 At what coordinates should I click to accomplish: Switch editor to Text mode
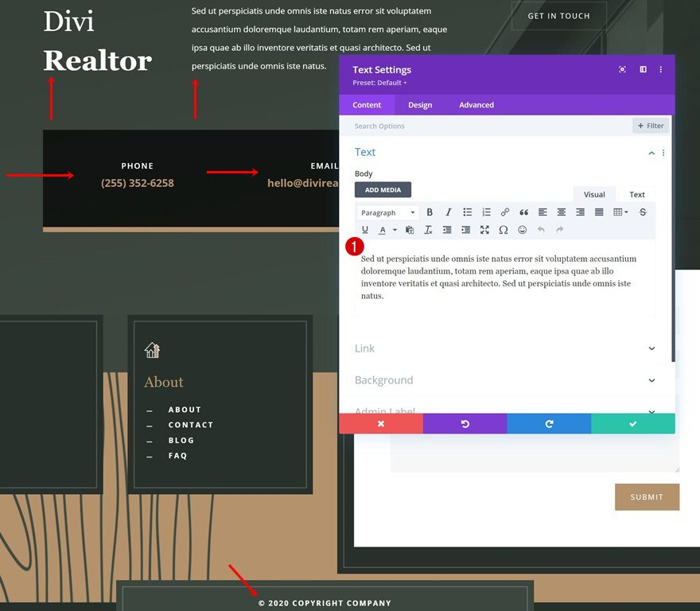pyautogui.click(x=636, y=193)
